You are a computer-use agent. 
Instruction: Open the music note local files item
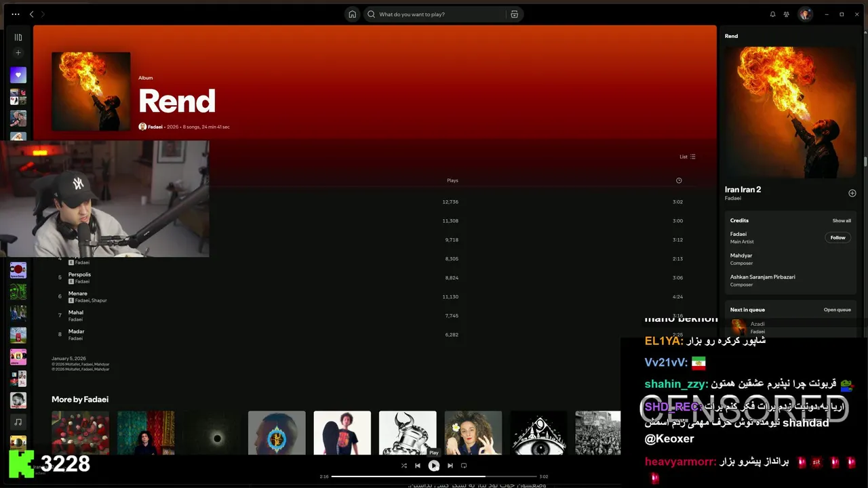pos(18,422)
